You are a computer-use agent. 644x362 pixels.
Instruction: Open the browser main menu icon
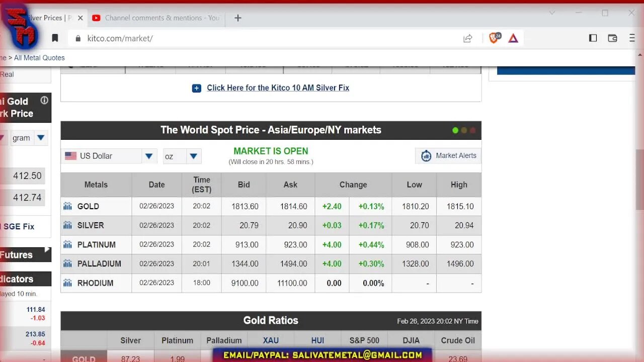point(632,38)
